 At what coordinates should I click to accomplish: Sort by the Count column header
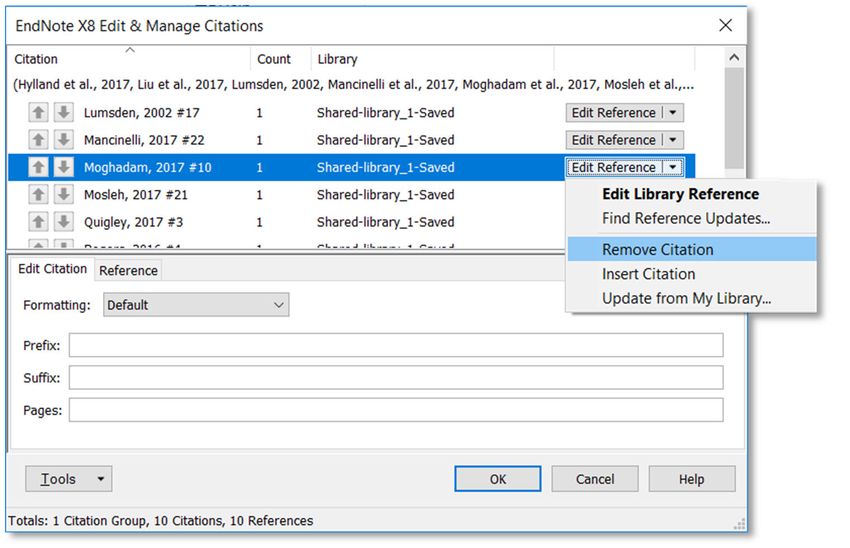tap(281, 59)
